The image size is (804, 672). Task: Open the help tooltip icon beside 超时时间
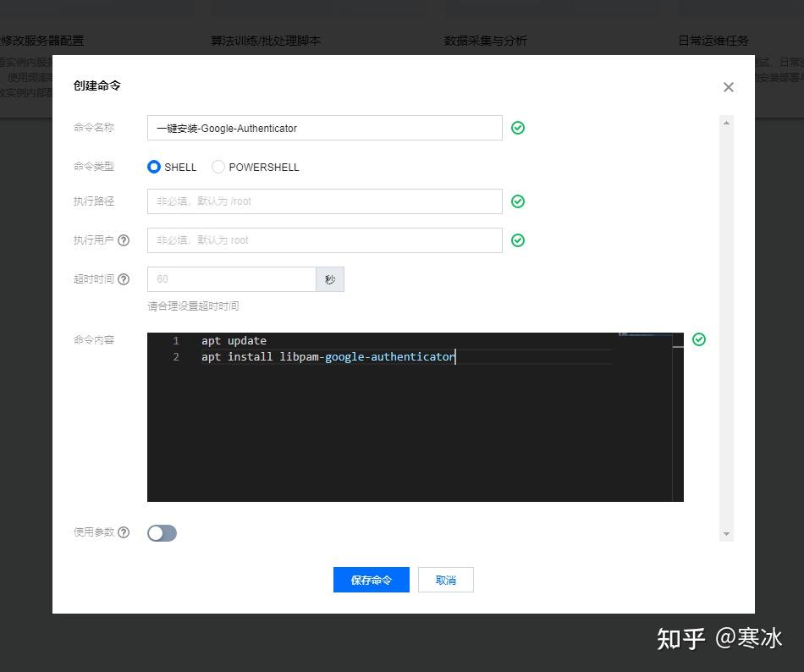pyautogui.click(x=124, y=278)
